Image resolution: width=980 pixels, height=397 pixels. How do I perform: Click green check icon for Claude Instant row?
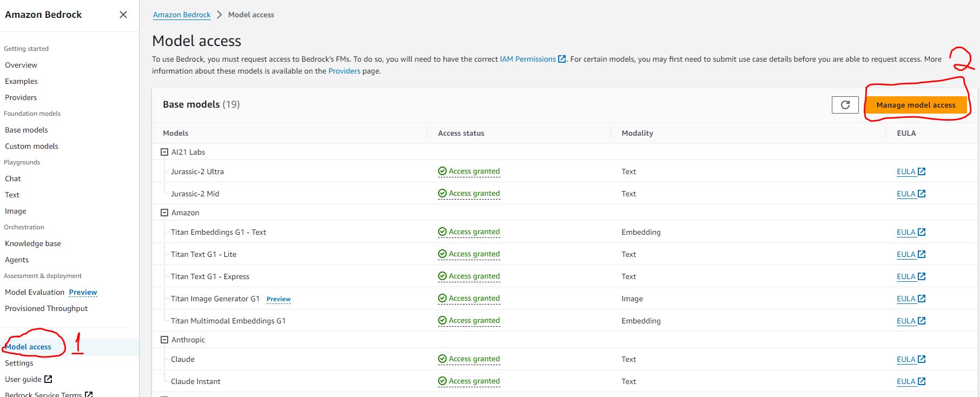pyautogui.click(x=442, y=381)
